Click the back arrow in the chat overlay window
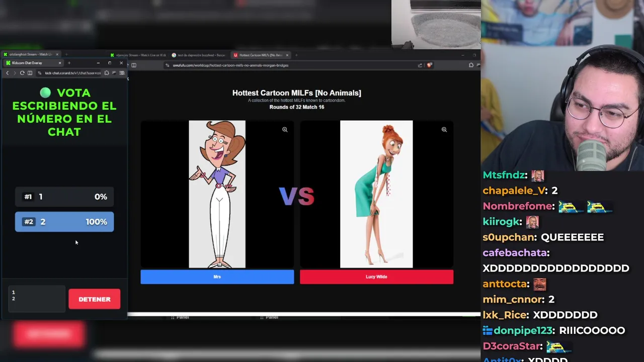Image resolution: width=644 pixels, height=362 pixels. point(7,73)
